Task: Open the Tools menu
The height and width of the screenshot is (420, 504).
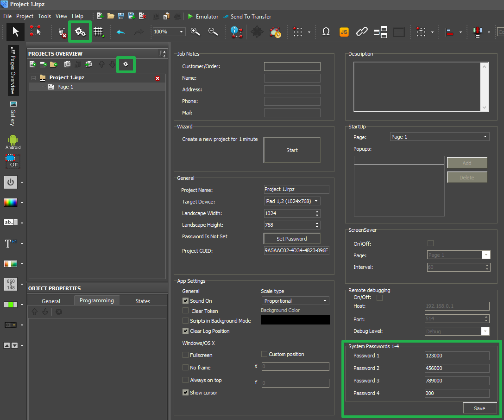Action: coord(44,16)
